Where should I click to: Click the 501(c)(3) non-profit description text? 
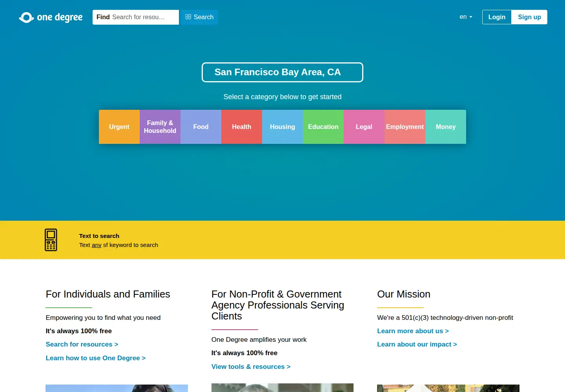(445, 318)
